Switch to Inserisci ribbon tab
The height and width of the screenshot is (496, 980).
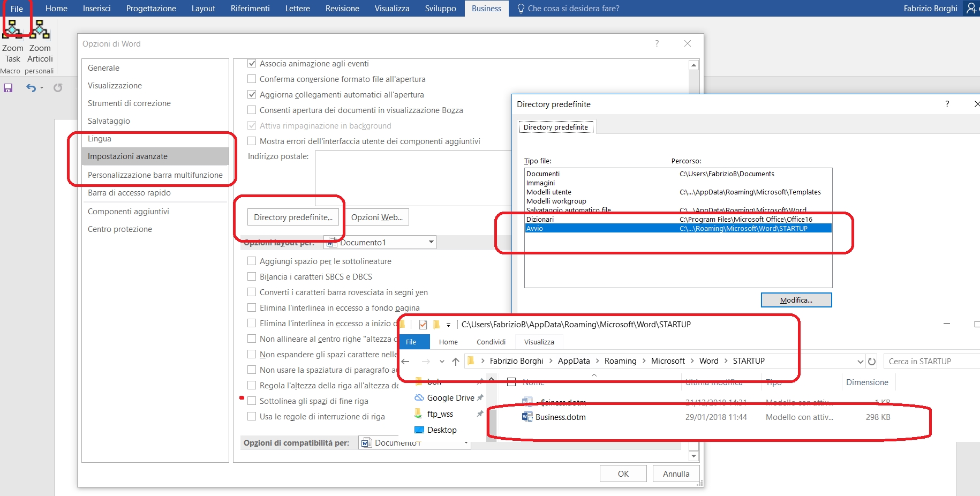pyautogui.click(x=97, y=9)
